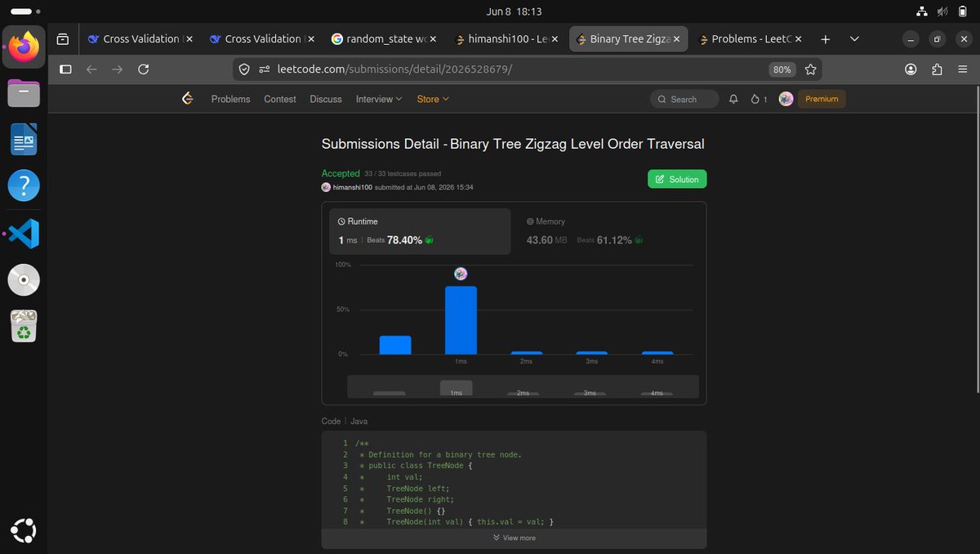Expand the code with View more

click(x=514, y=538)
